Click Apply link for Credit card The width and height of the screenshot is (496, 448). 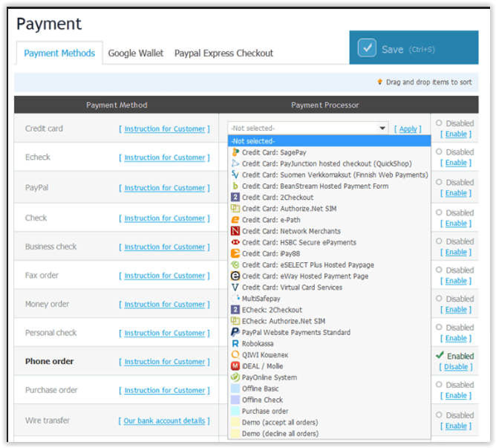408,129
